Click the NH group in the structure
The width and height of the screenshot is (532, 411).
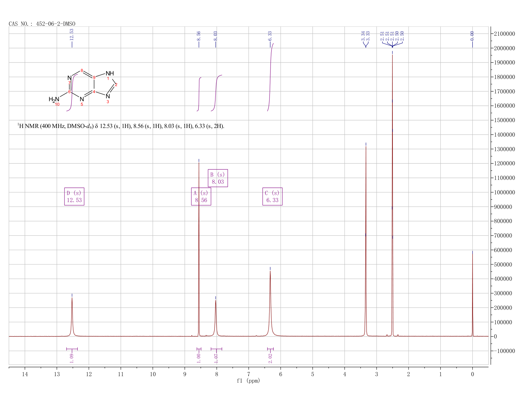coord(110,73)
